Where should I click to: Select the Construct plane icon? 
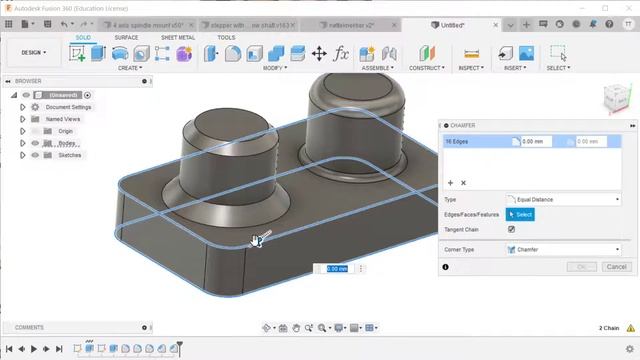427,53
